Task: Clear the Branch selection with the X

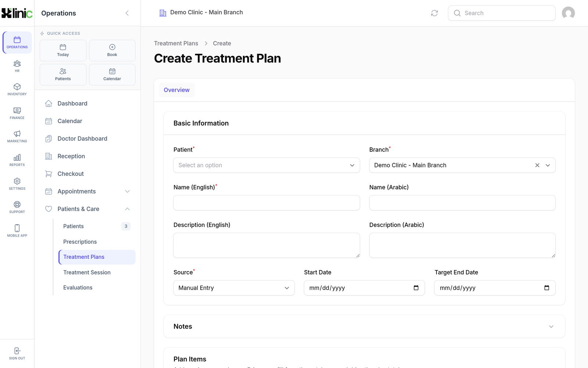Action: pos(537,165)
